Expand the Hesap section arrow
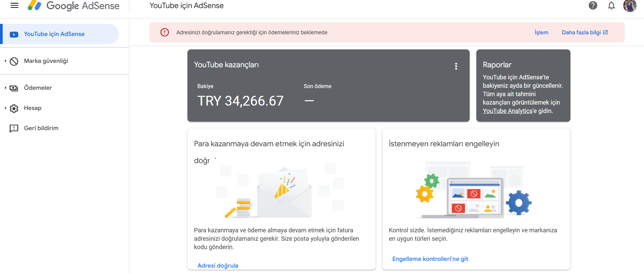Image resolution: width=644 pixels, height=273 pixels. (x=5, y=108)
